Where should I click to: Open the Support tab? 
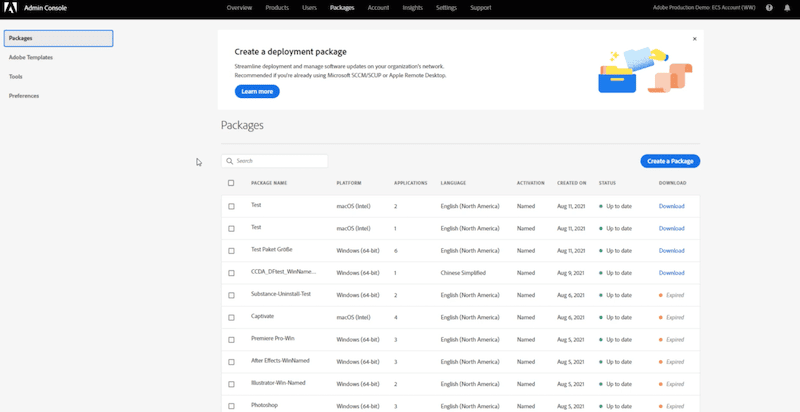coord(481,8)
